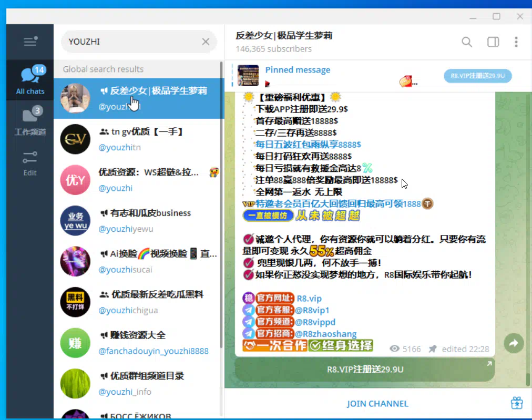532x420 pixels.
Task: Click the 146,365 subscribers text
Action: click(x=273, y=49)
